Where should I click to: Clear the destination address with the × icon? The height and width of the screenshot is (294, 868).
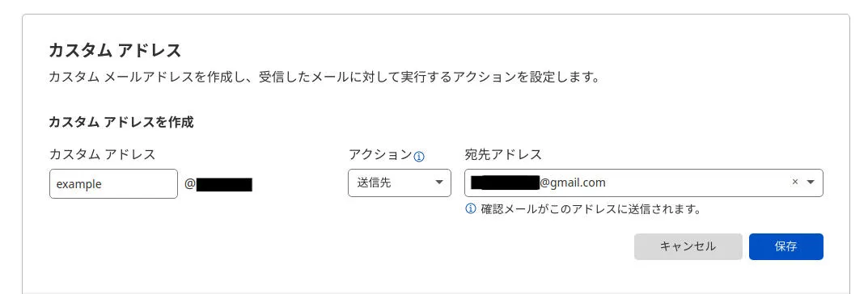tap(795, 182)
